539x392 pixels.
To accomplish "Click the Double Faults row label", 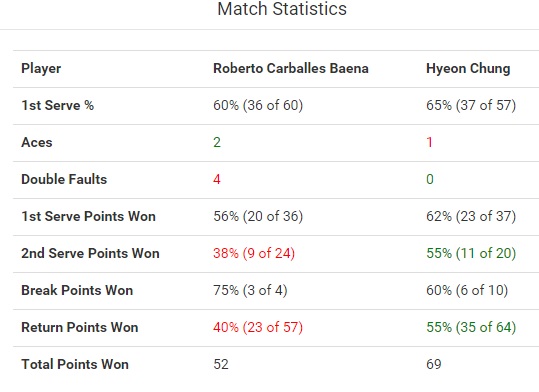I will click(x=64, y=179).
